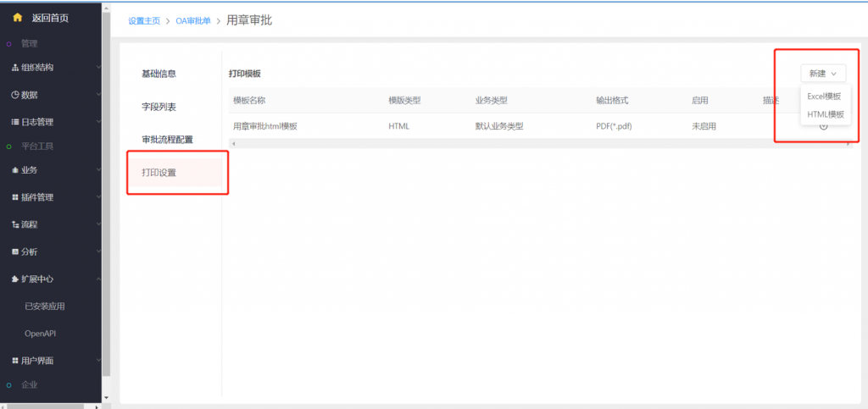Click the 扩展中心 puzzle icon
Image resolution: width=868 pixels, height=409 pixels.
(x=14, y=279)
